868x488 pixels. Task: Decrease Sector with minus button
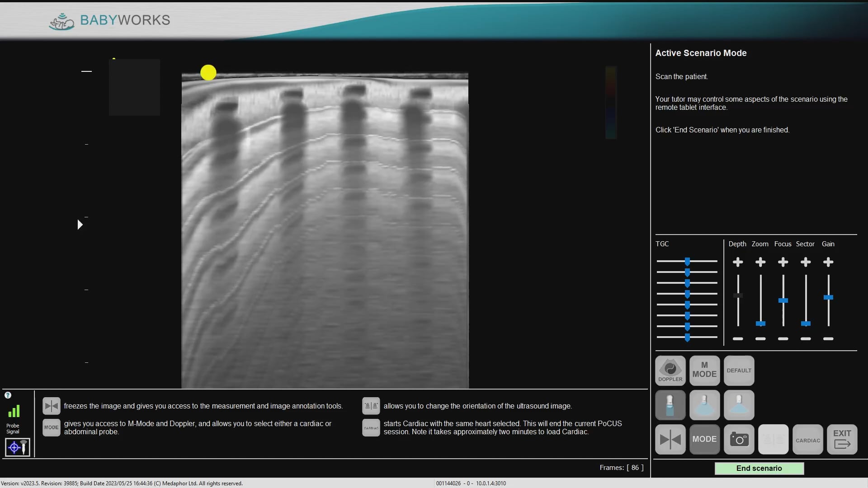(x=806, y=339)
